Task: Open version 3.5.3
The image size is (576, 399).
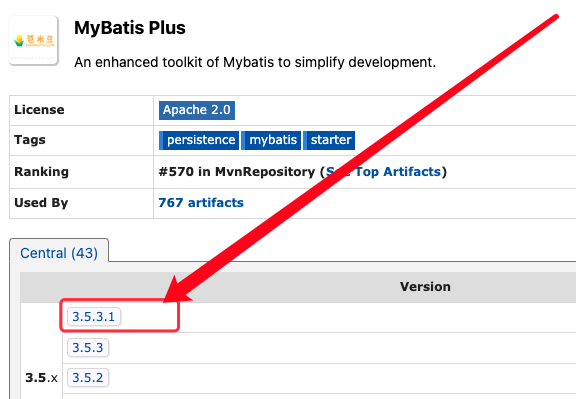Action: pyautogui.click(x=88, y=348)
